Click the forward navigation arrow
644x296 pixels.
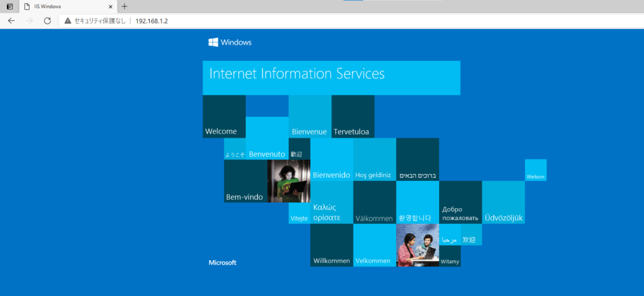(29, 21)
